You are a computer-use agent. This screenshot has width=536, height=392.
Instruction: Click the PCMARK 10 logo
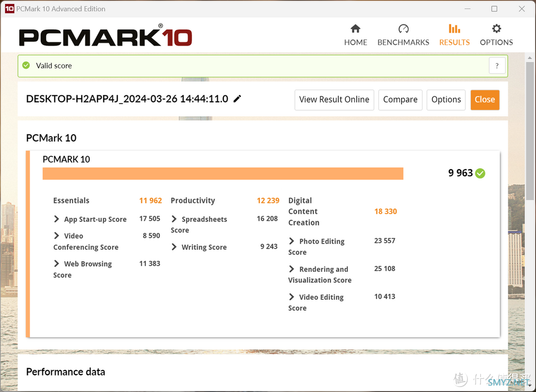point(105,36)
